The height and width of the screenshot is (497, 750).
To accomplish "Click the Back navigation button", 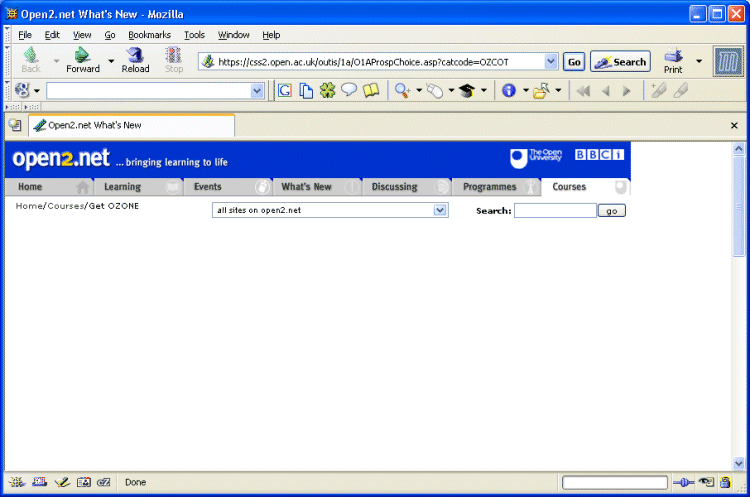I will (x=31, y=60).
